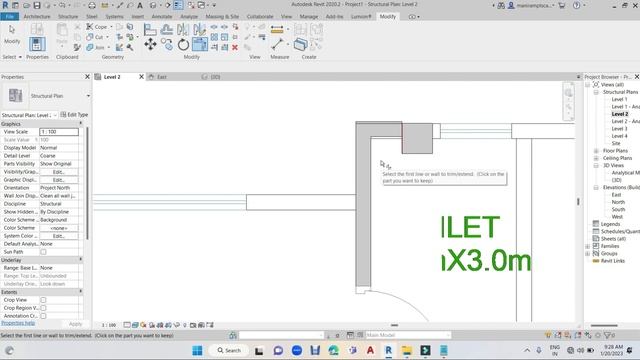Expand Families node in Project Browser
640x360 pixels.
point(588,246)
